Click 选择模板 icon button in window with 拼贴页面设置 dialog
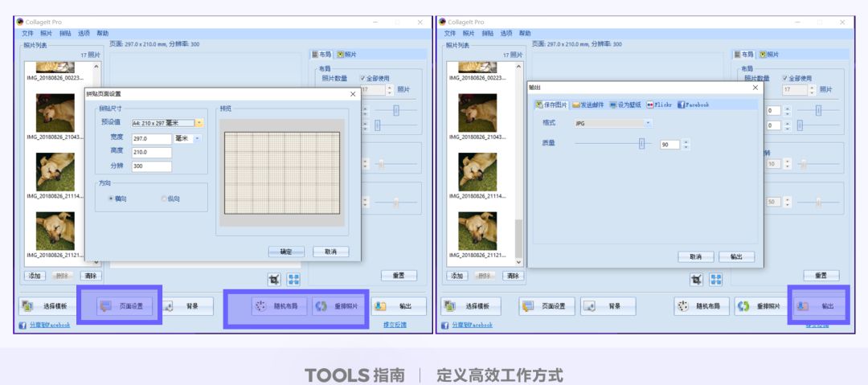The height and width of the screenshot is (385, 868). [46, 306]
